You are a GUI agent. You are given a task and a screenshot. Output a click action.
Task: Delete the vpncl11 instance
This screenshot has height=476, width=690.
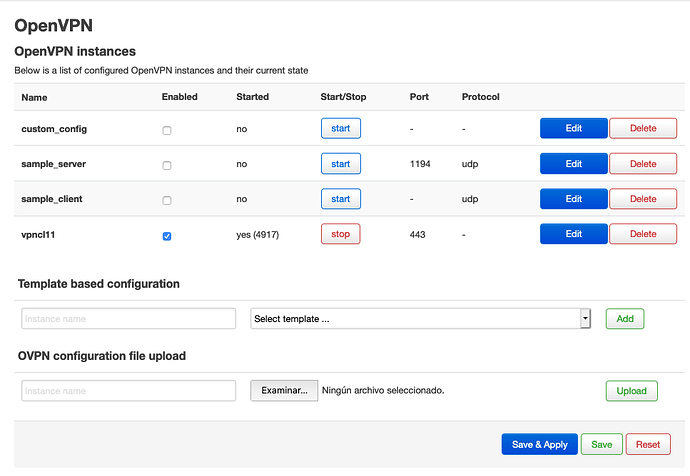643,234
